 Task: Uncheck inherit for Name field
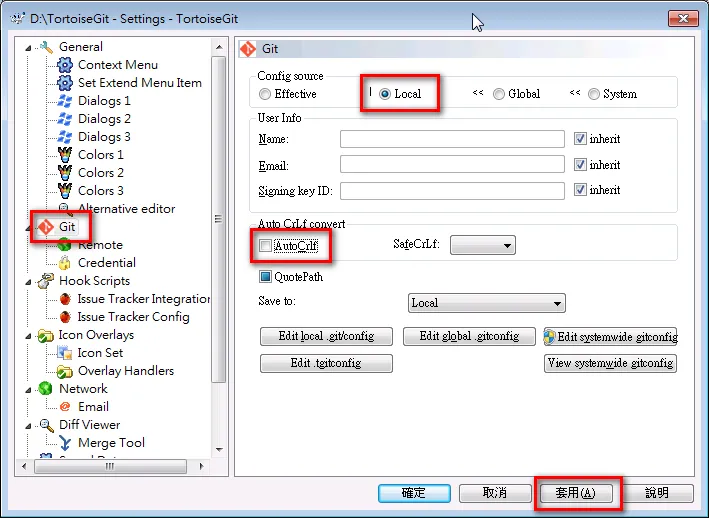click(x=580, y=139)
